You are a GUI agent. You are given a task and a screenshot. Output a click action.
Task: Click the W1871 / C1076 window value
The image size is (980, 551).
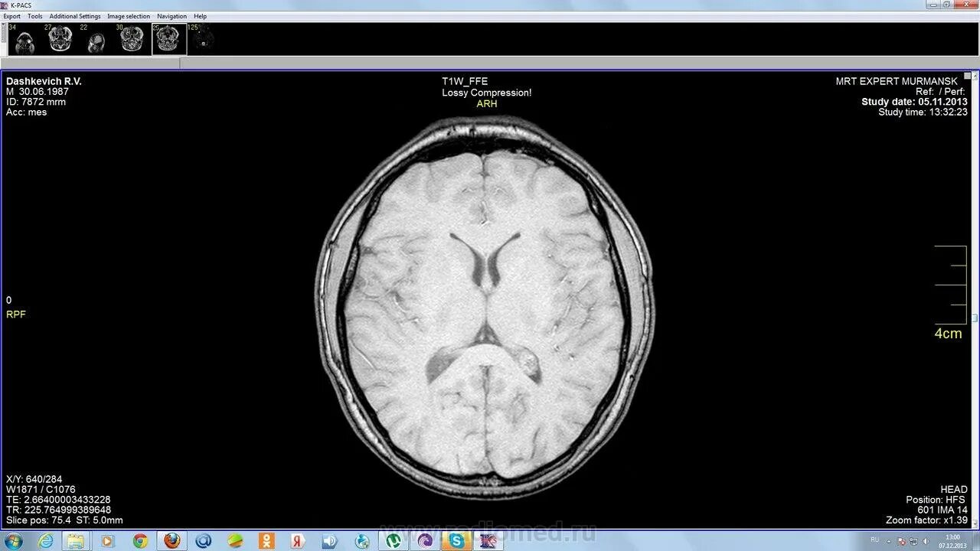(x=41, y=490)
